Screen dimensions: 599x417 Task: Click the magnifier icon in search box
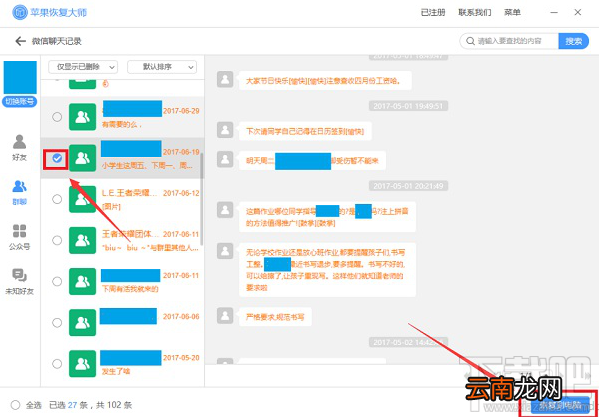[470, 41]
